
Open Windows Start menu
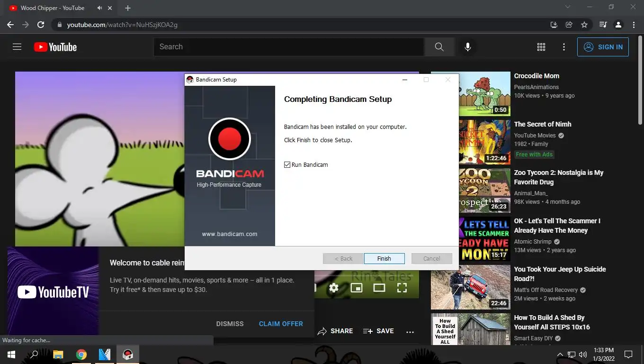click(x=11, y=355)
